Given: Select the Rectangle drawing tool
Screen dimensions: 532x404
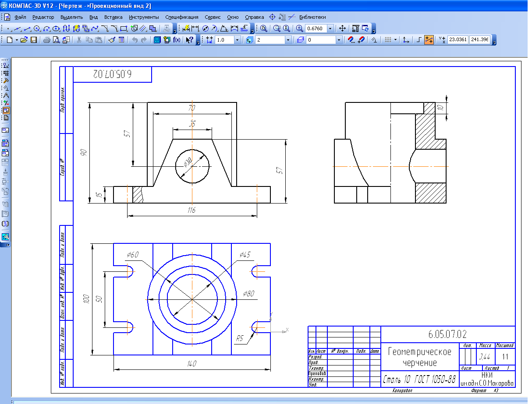Looking at the screenshot, I should coord(124,29).
